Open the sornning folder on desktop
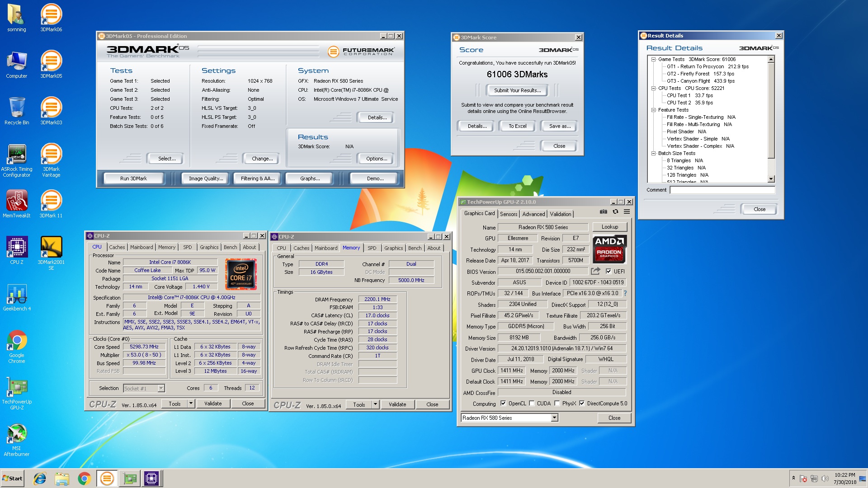 click(x=17, y=18)
